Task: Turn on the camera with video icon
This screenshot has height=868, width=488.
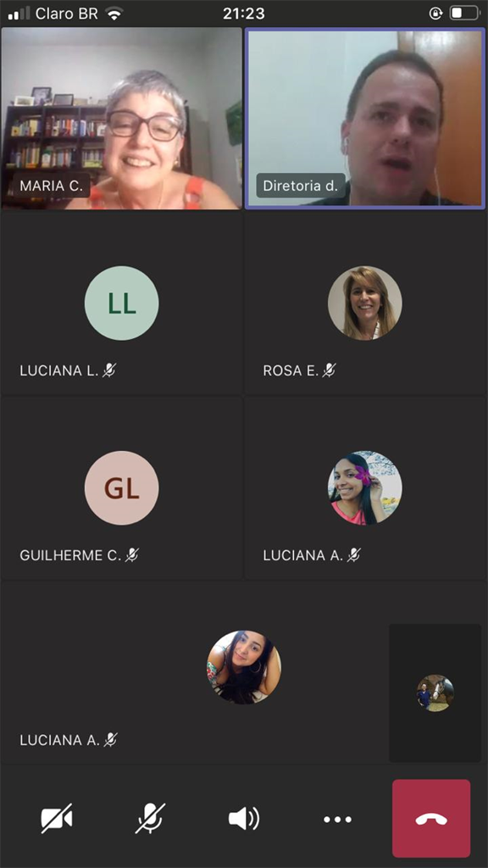Action: tap(57, 818)
